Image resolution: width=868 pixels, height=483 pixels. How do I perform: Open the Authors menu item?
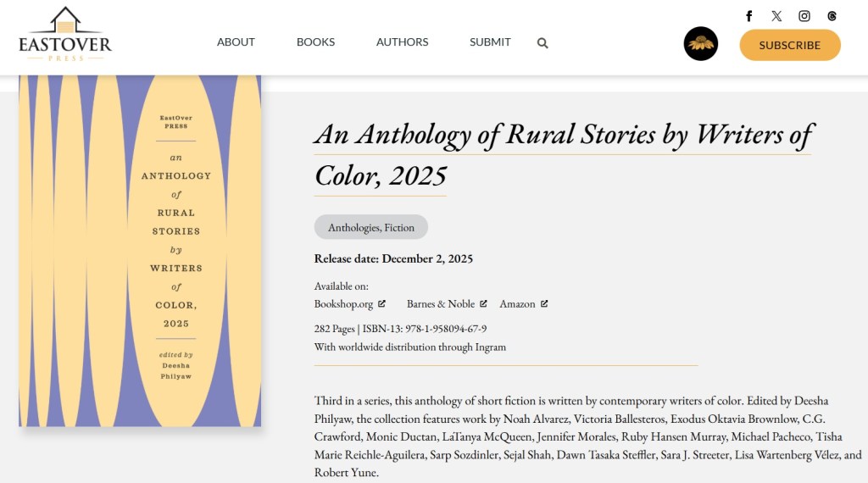tap(402, 42)
